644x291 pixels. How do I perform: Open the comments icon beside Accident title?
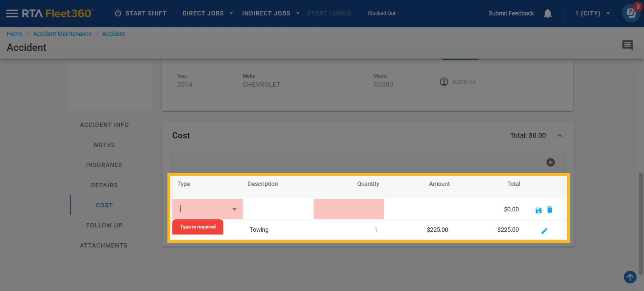tap(627, 45)
